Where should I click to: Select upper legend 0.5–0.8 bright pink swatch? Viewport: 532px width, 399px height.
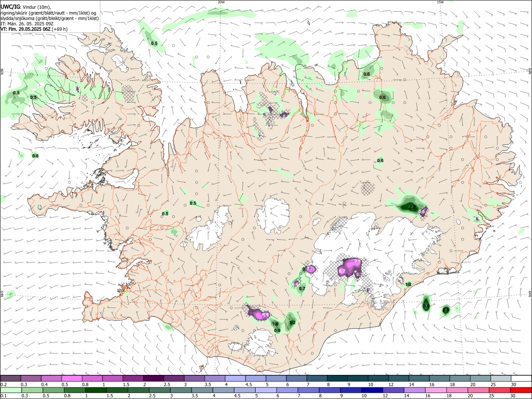[x=71, y=378]
